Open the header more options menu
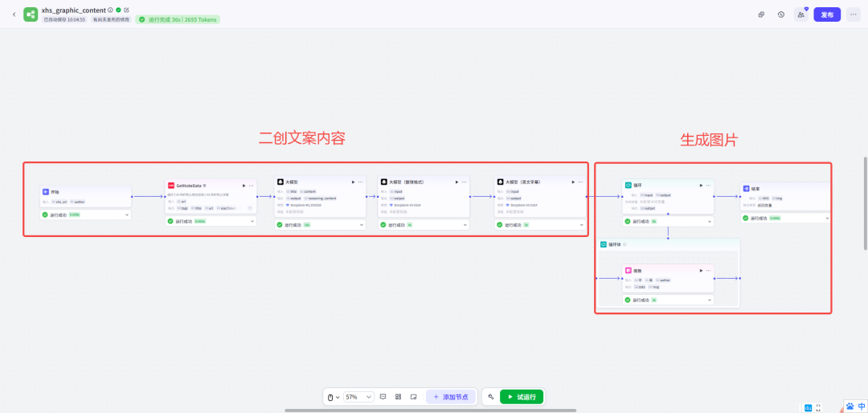 853,14
